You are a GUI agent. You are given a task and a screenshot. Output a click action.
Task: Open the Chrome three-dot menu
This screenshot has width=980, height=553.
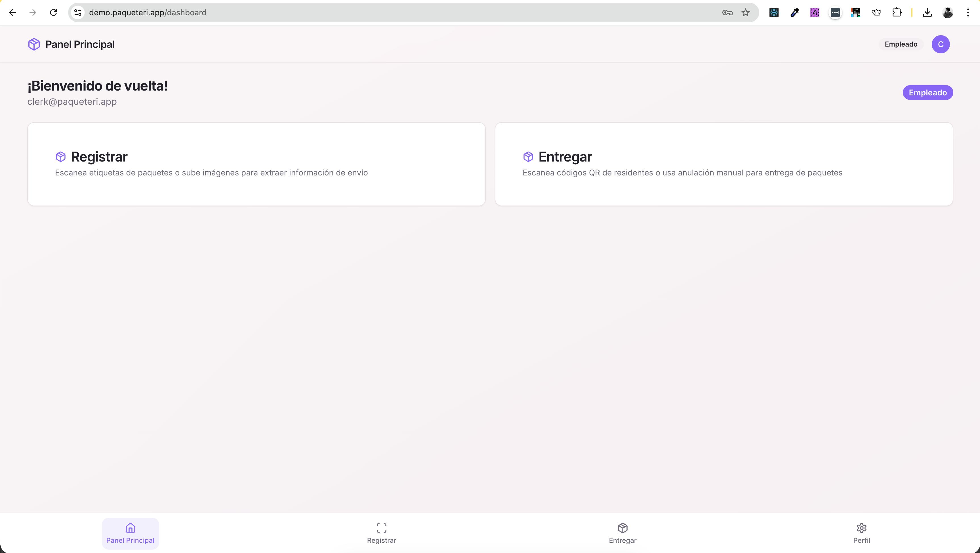968,12
